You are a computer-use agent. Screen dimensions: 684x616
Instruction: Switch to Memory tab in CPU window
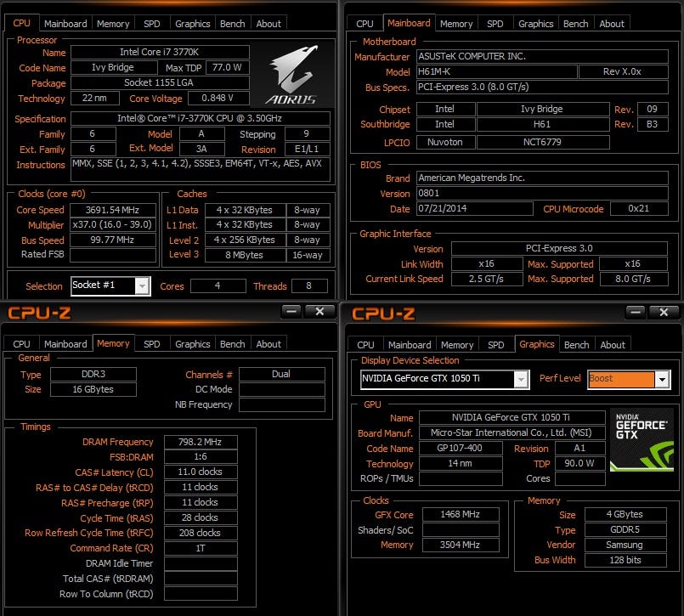tap(113, 24)
